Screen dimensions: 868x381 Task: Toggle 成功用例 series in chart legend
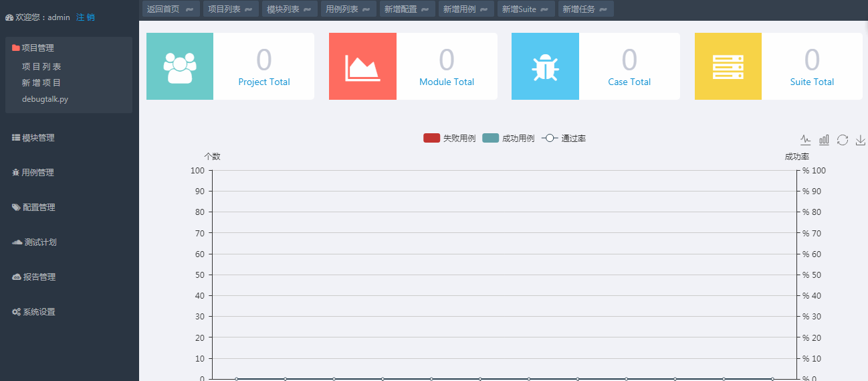tap(508, 138)
